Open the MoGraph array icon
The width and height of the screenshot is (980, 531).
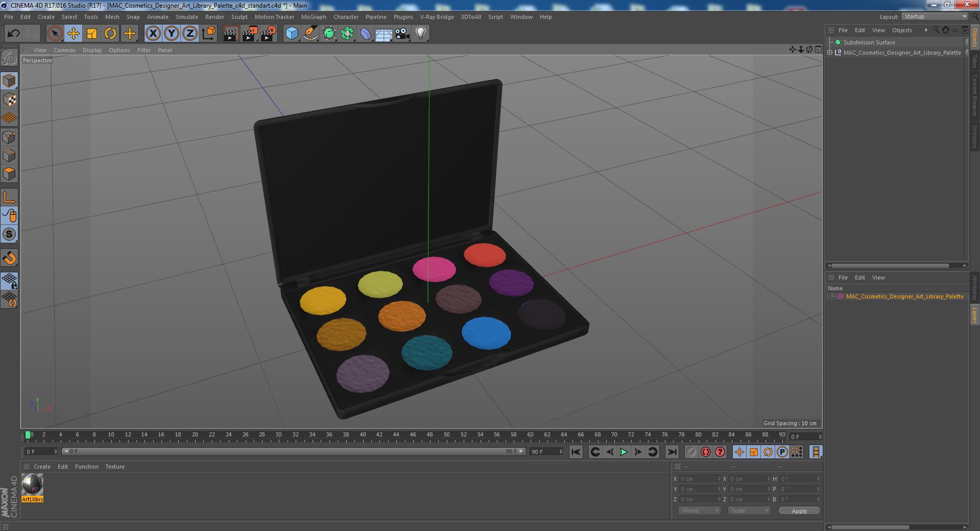point(347,34)
